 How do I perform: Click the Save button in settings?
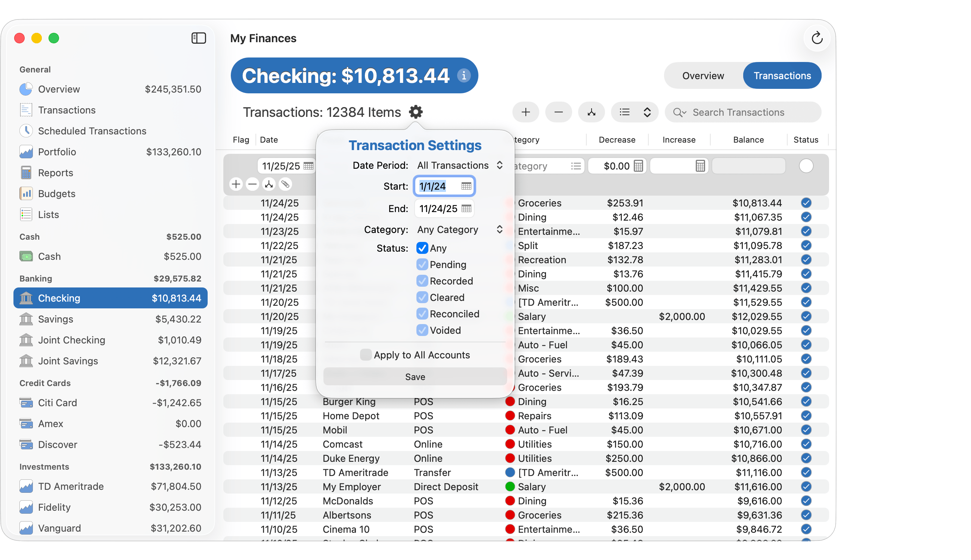coord(415,377)
